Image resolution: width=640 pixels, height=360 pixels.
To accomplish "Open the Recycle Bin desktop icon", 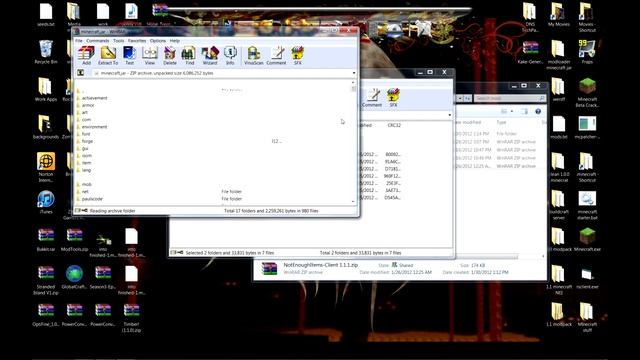I will pyautogui.click(x=46, y=52).
